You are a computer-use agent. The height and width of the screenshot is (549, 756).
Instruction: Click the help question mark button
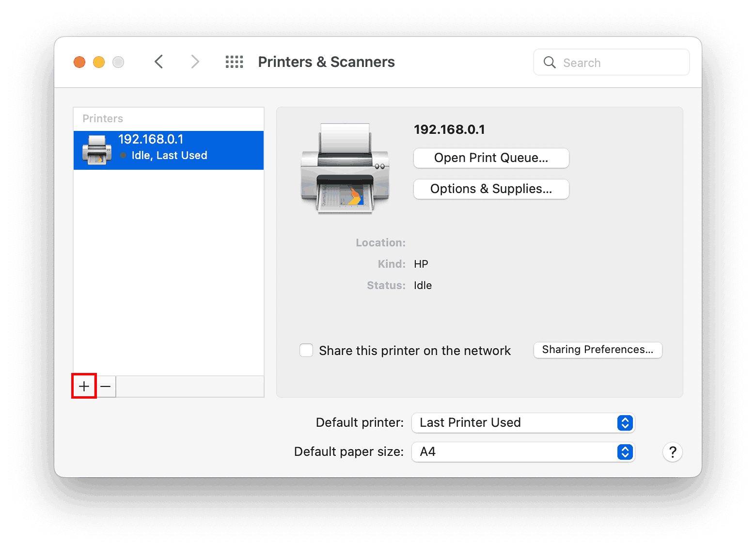click(x=673, y=452)
